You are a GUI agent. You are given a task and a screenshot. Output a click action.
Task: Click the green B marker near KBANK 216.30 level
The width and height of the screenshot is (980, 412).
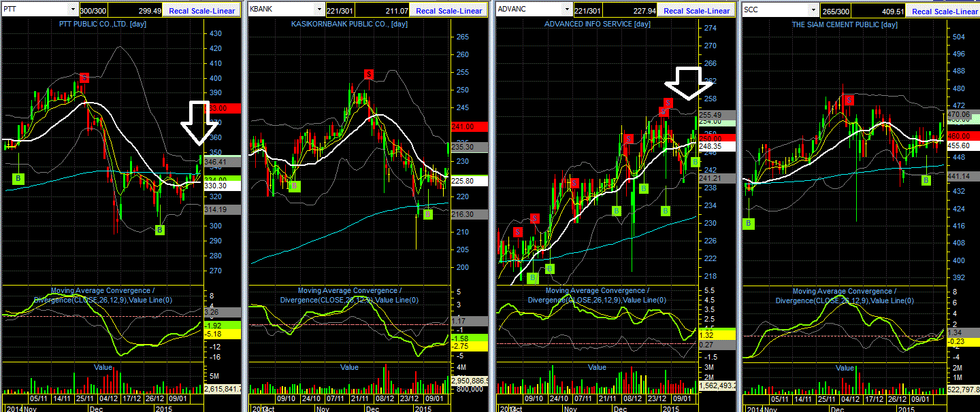coord(427,214)
